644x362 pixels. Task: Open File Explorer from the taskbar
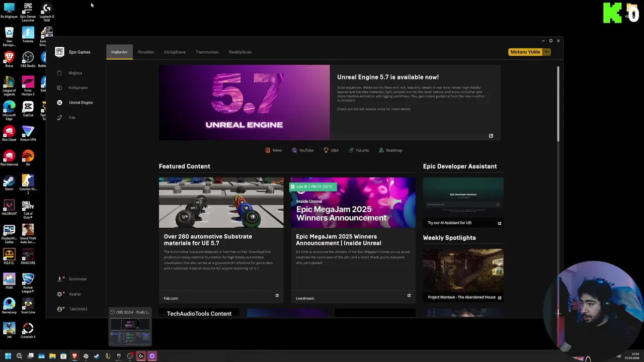(x=52, y=356)
